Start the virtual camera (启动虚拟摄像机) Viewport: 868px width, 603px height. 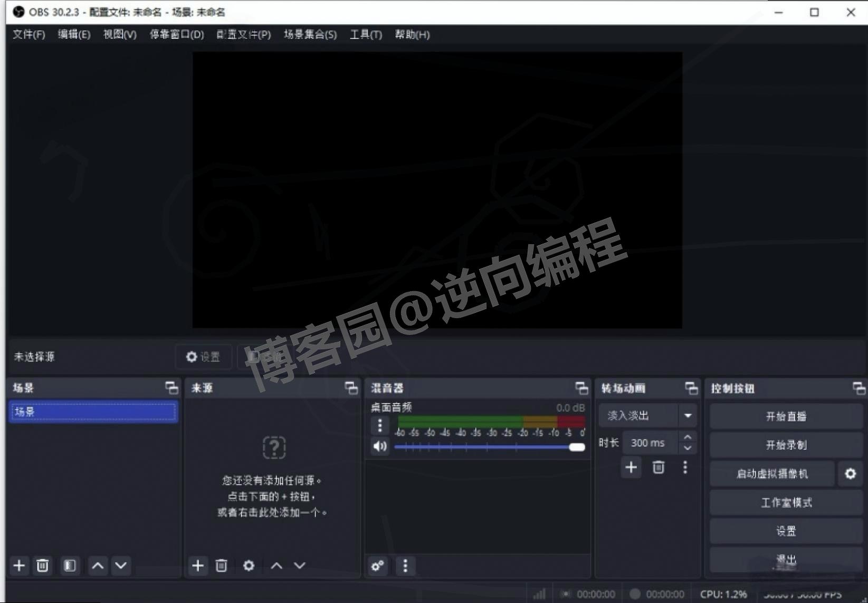772,474
